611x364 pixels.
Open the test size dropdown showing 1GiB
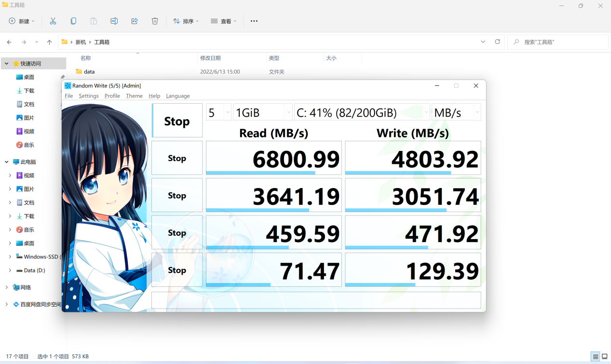click(263, 112)
